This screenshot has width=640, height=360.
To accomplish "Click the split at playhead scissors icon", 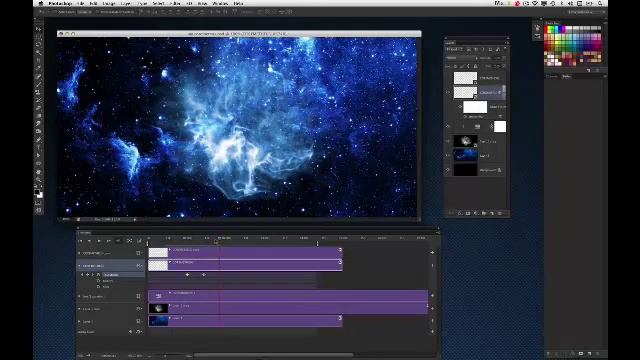I will [129, 241].
